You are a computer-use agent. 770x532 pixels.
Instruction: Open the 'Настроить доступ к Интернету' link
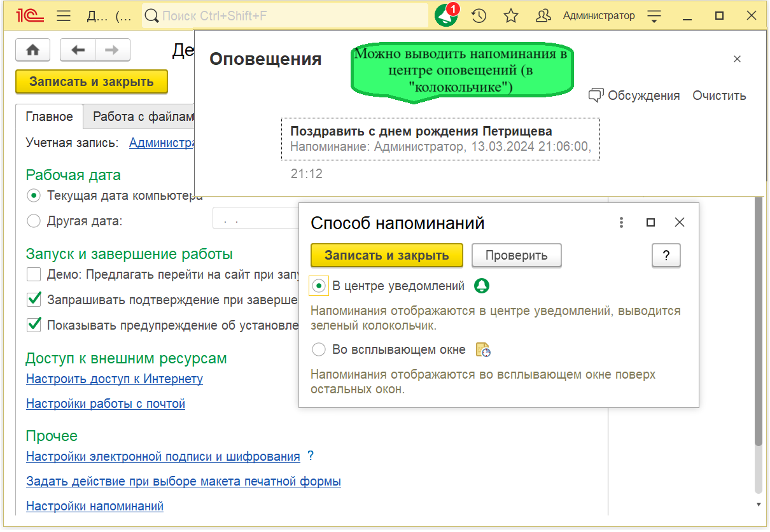[x=115, y=379]
